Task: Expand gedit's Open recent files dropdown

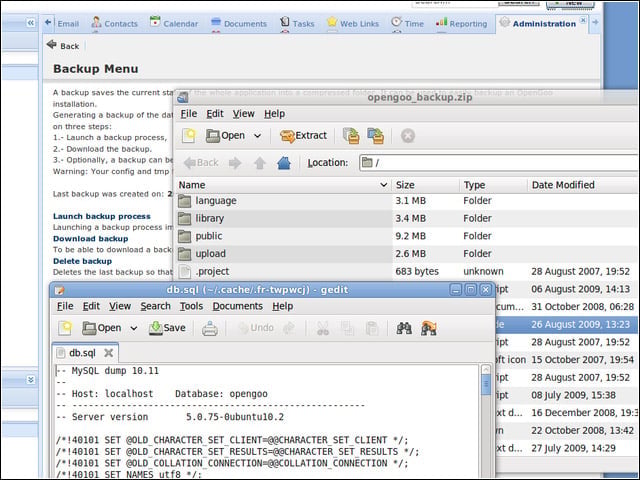Action: [x=133, y=328]
